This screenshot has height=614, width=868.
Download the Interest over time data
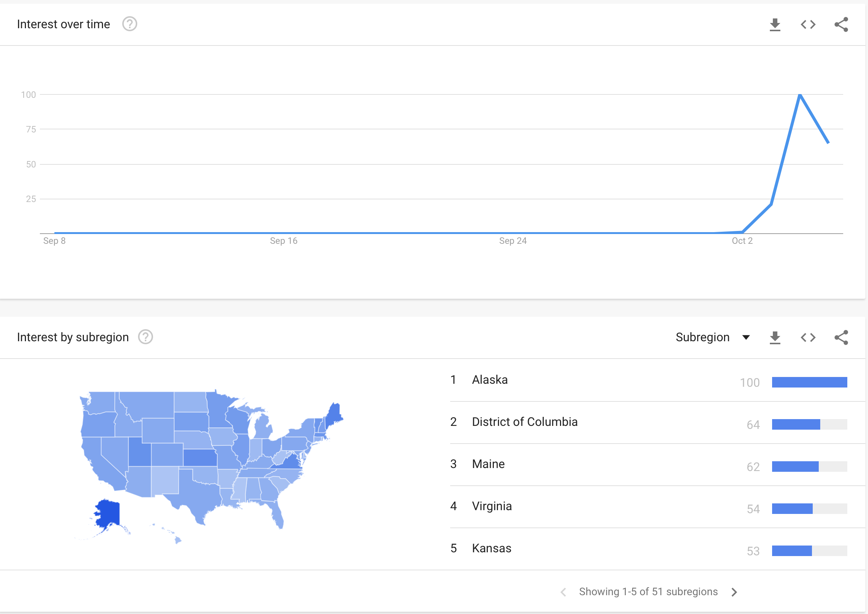(775, 24)
